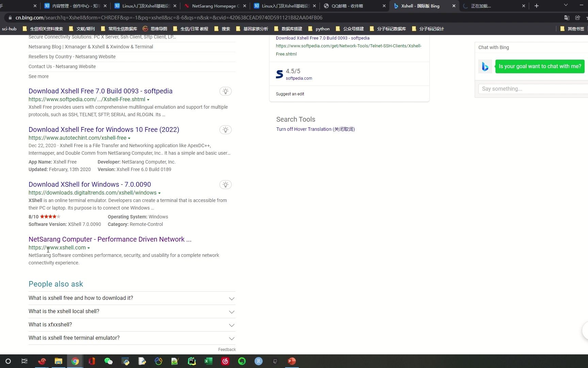The image size is (588, 368).
Task: Open the sci-hub bookmark
Action: [9, 29]
